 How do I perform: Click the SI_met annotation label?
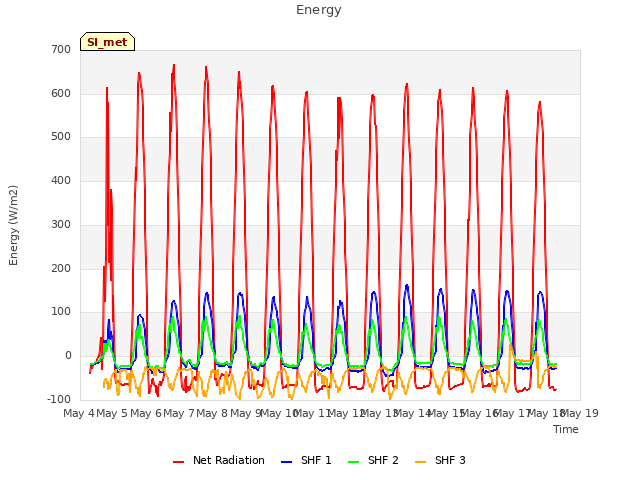coord(107,42)
